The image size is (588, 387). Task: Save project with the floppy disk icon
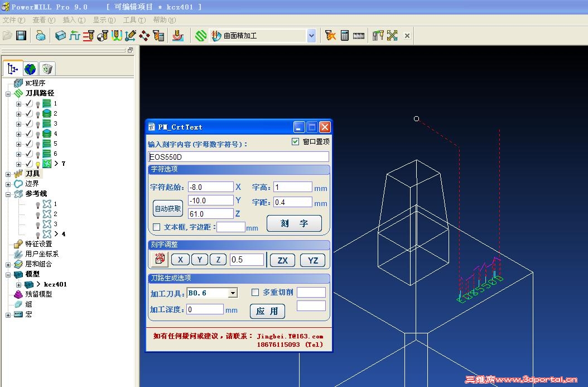21,36
